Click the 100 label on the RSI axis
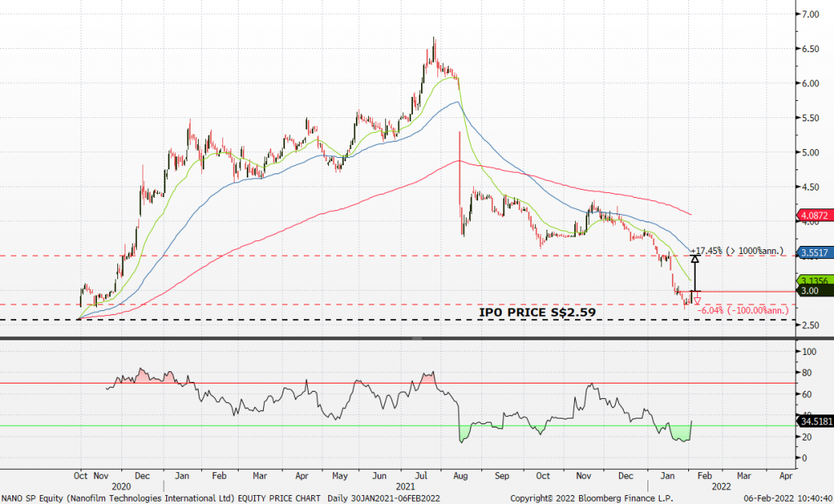Image resolution: width=834 pixels, height=504 pixels. click(809, 352)
